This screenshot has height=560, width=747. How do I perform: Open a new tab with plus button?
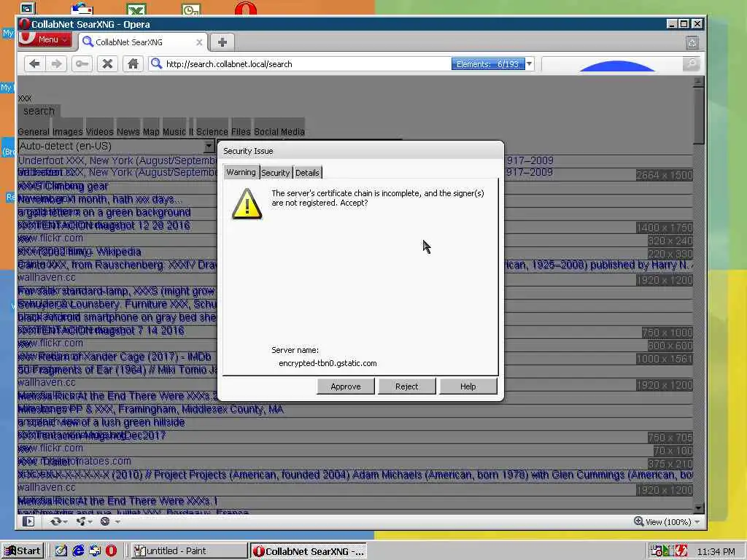(x=222, y=42)
